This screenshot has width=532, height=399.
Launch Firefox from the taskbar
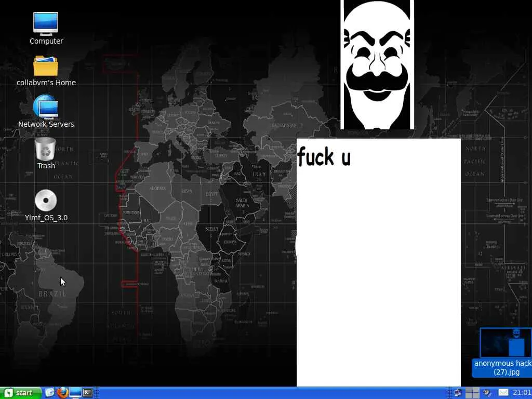click(62, 393)
